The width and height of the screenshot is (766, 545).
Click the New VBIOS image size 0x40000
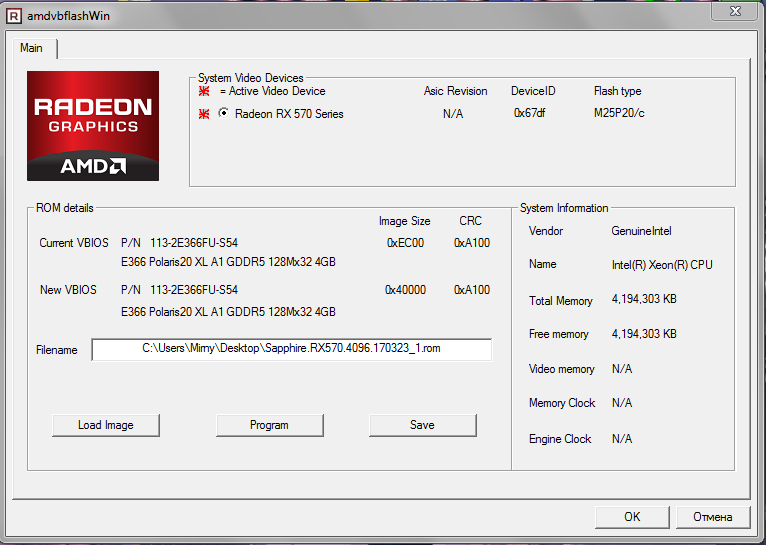(x=405, y=290)
